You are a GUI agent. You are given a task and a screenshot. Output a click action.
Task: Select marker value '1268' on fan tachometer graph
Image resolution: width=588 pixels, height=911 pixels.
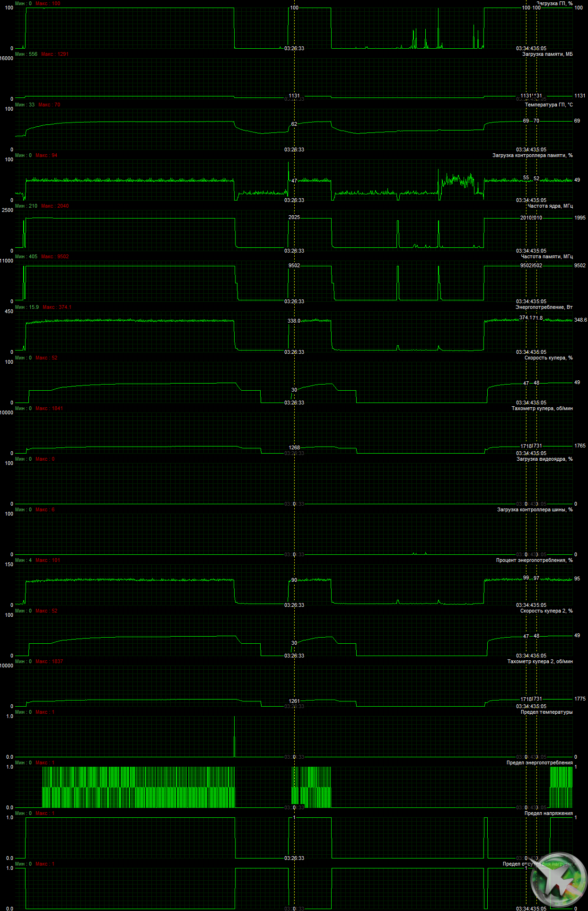click(294, 447)
